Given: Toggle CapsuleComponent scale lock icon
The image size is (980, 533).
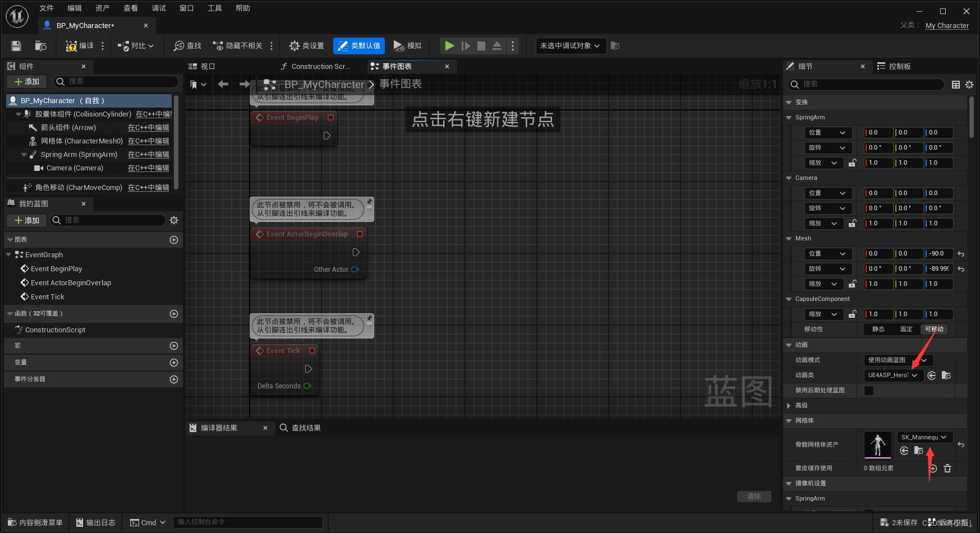Looking at the screenshot, I should point(852,314).
